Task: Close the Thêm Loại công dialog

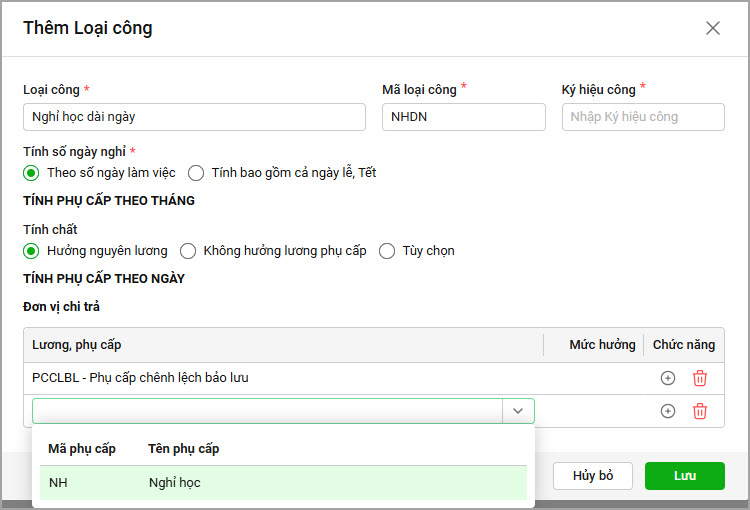Action: [x=713, y=28]
